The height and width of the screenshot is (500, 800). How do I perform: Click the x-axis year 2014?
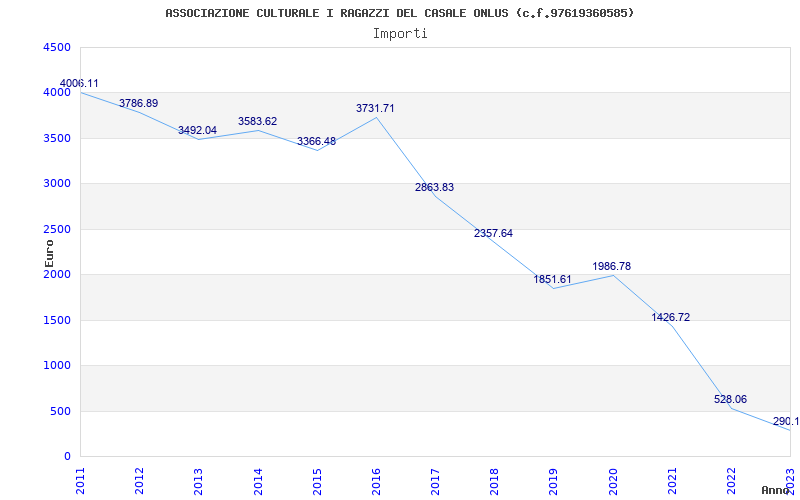point(258,481)
